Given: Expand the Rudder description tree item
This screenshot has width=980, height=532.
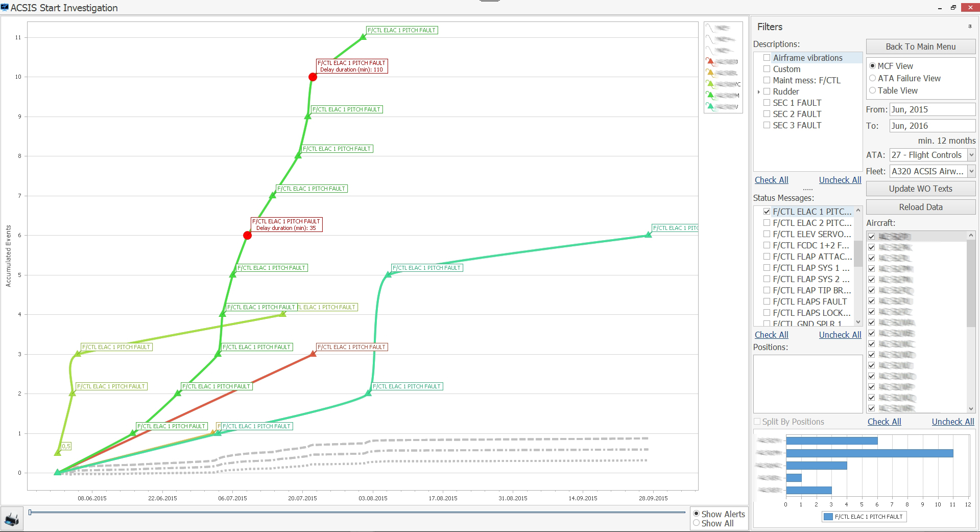Looking at the screenshot, I should [759, 92].
